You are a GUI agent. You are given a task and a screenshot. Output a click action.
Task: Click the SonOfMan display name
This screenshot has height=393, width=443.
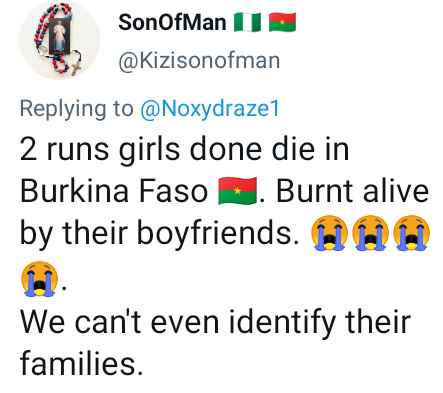(172, 23)
